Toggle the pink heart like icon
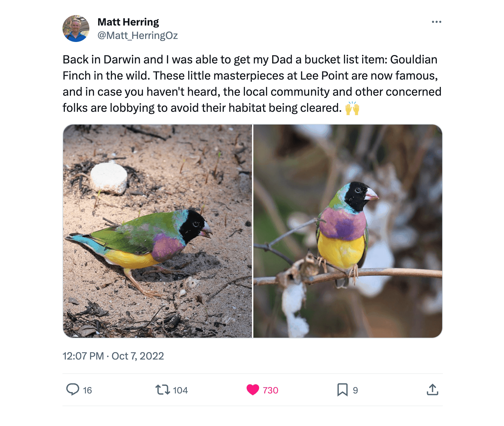The width and height of the screenshot is (504, 426). [253, 390]
